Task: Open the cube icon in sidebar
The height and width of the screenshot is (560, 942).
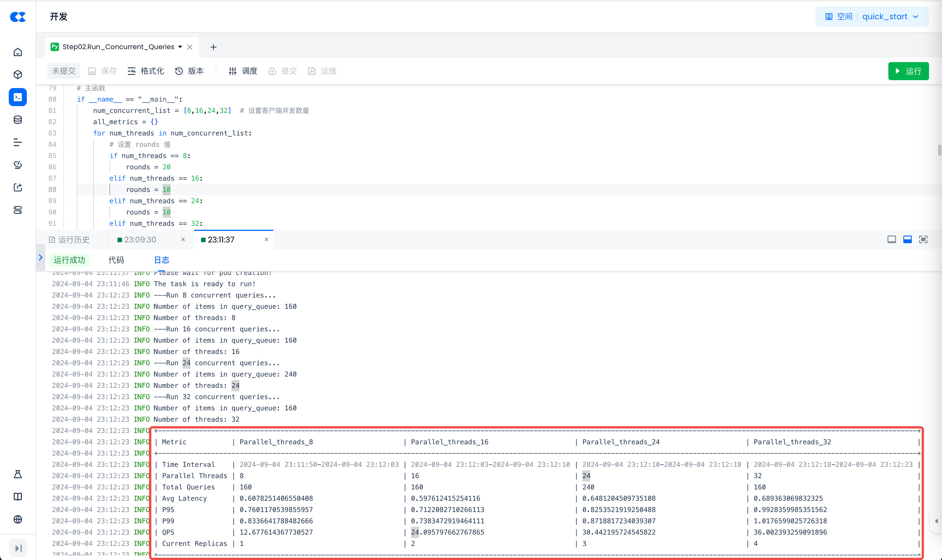Action: tap(18, 74)
